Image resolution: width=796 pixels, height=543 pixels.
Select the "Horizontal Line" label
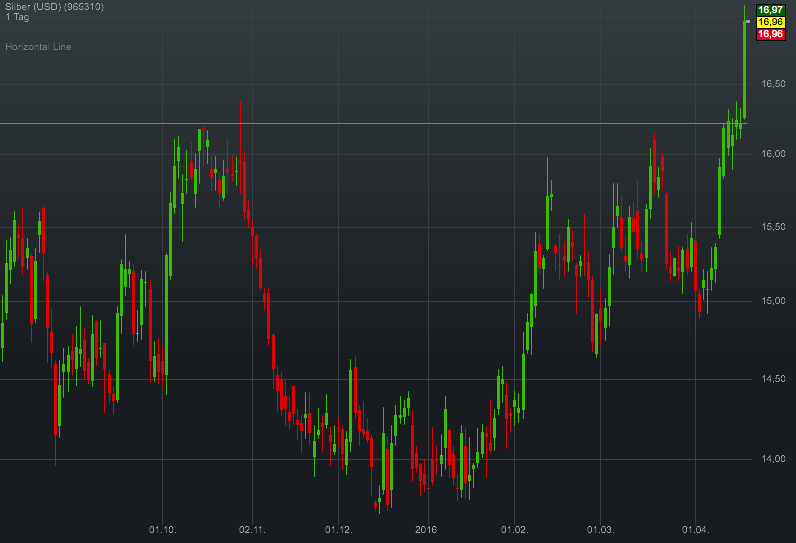pos(38,47)
